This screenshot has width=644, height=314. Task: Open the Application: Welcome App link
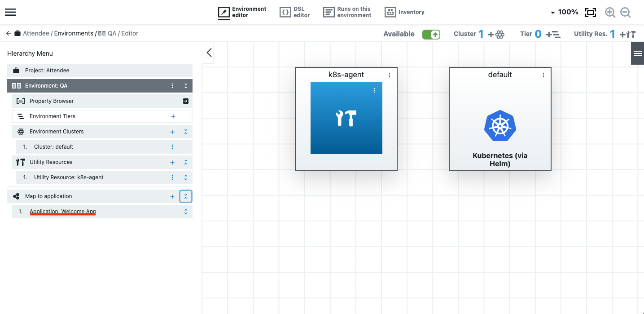point(63,211)
